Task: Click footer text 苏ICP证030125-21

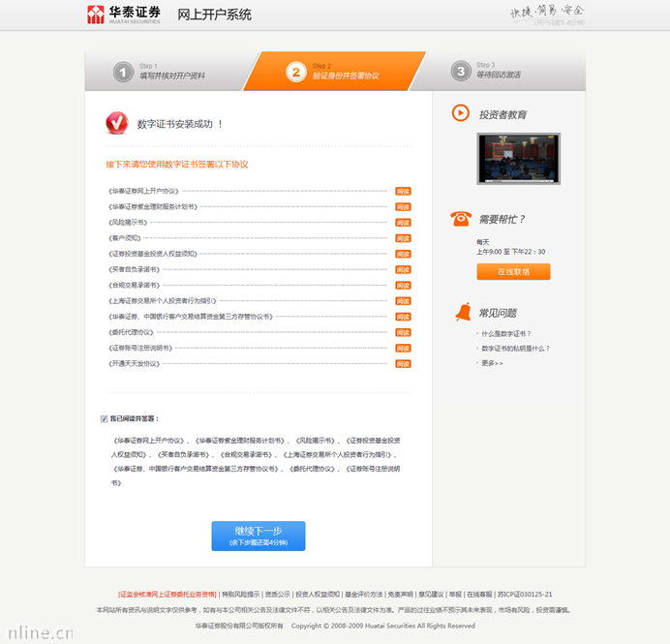Action: (x=525, y=595)
